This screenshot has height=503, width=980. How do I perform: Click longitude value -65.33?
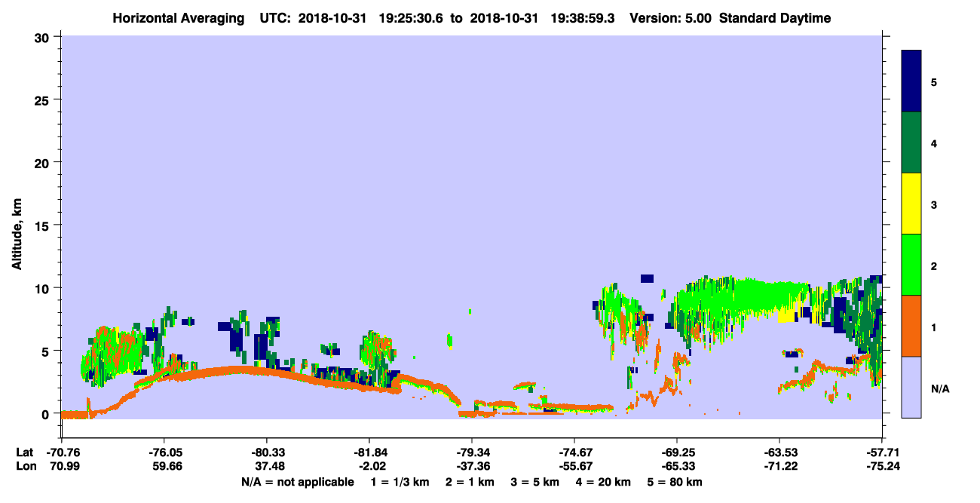[x=677, y=466]
